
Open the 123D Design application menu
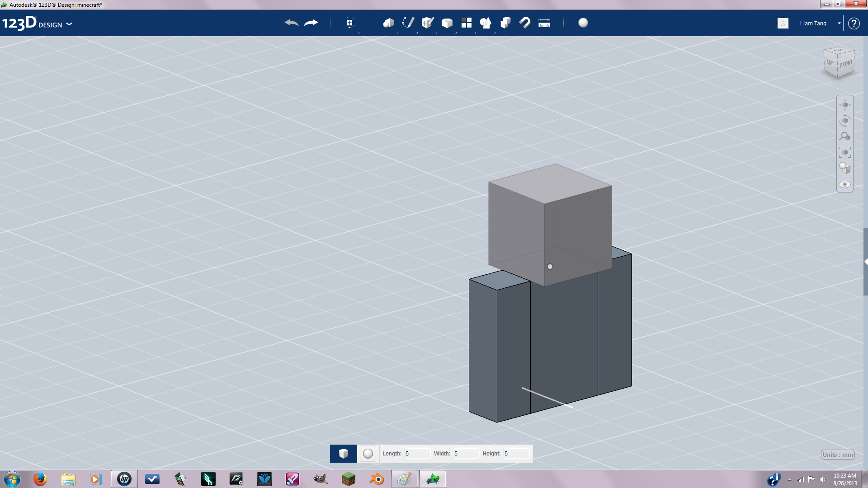tap(38, 23)
